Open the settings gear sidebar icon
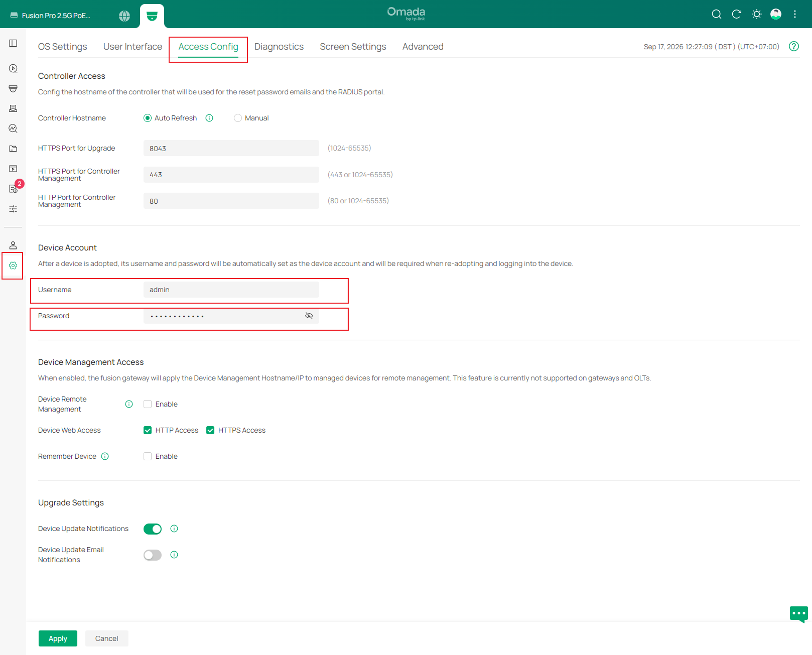This screenshot has width=812, height=655. [x=13, y=266]
